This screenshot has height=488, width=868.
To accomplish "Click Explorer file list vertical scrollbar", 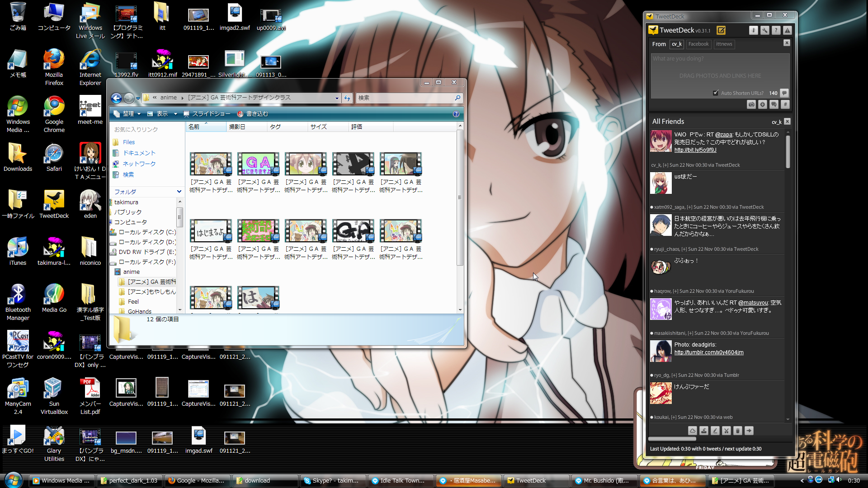I will (x=460, y=197).
